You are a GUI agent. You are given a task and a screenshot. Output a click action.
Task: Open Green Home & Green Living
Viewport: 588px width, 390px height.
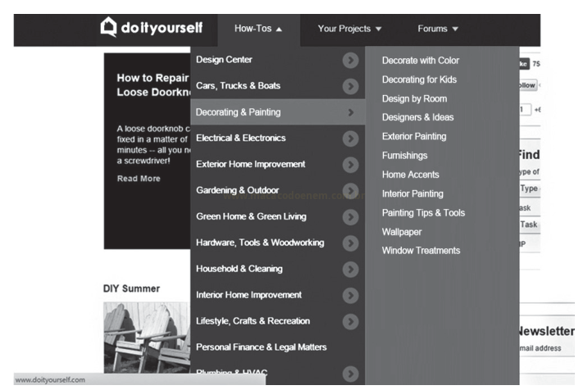click(x=251, y=216)
